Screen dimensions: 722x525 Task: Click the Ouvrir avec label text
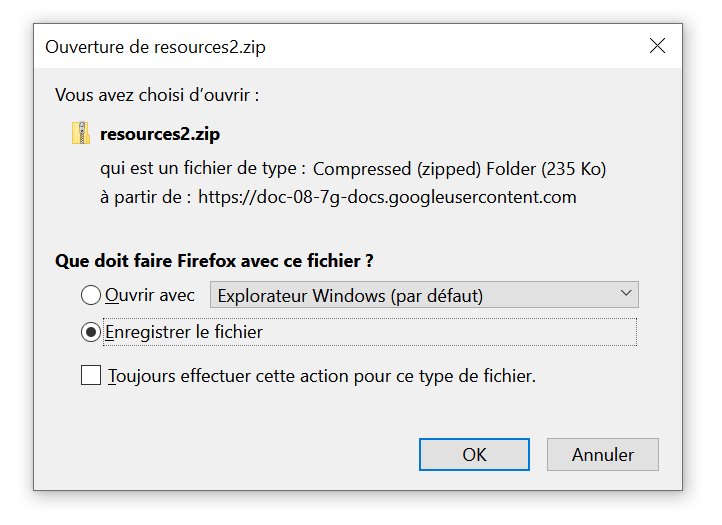click(x=150, y=295)
